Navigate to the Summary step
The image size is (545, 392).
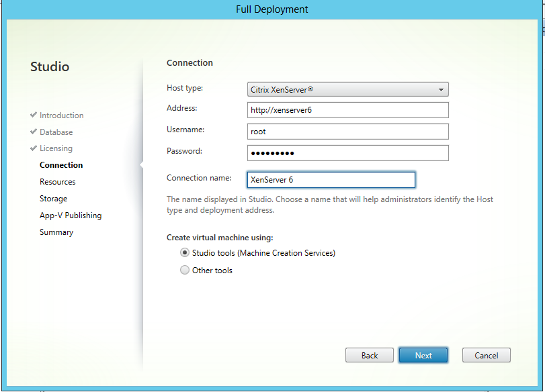click(56, 232)
